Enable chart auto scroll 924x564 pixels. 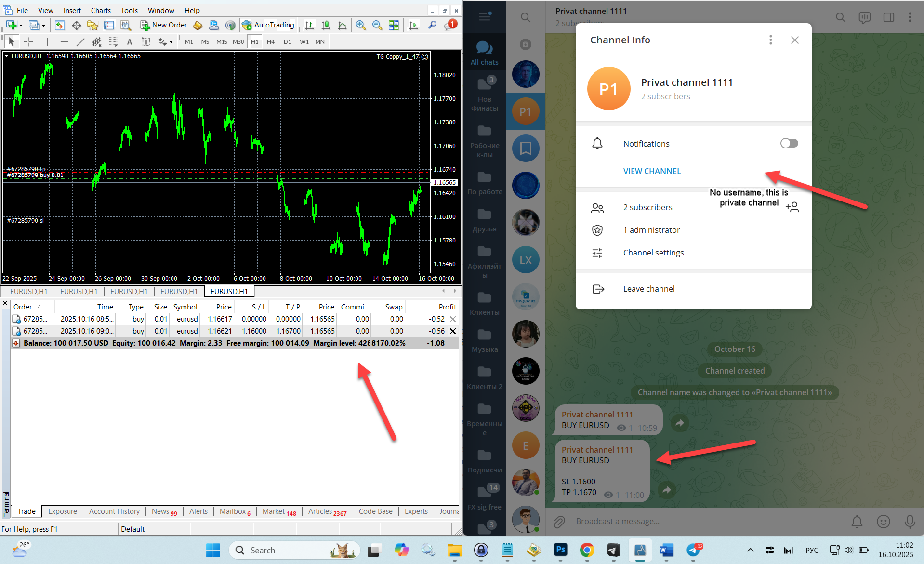click(413, 25)
